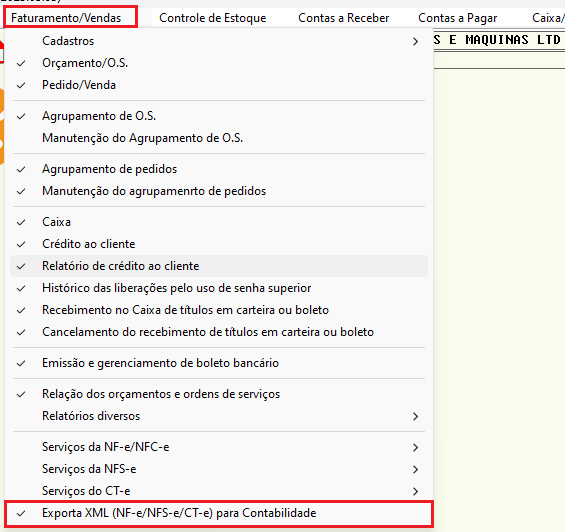The width and height of the screenshot is (565, 532).
Task: Click the Orçamento/O.S. checkmark
Action: coord(21,63)
